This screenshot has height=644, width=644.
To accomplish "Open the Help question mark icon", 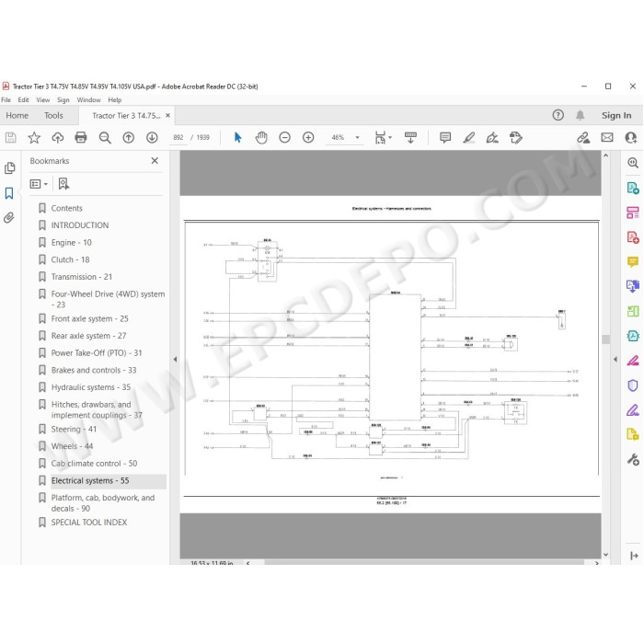I will (x=558, y=115).
